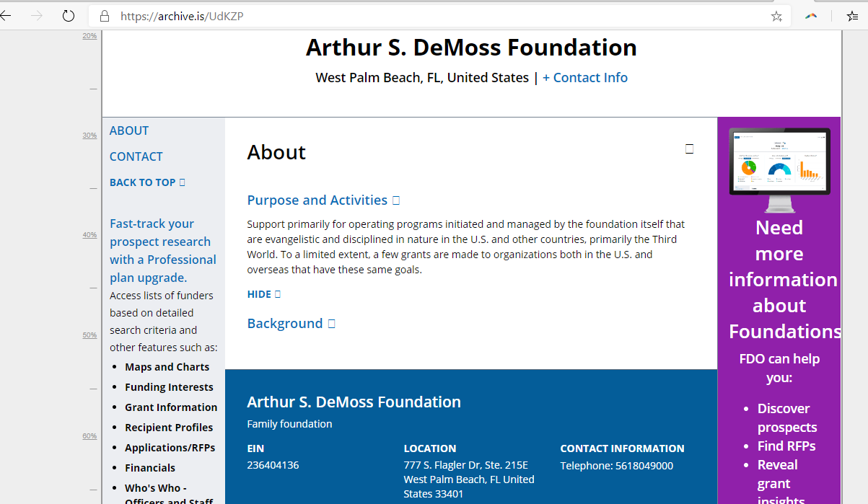Jump to 40% archive scroll marker
This screenshot has height=504, width=868.
pyautogui.click(x=89, y=235)
